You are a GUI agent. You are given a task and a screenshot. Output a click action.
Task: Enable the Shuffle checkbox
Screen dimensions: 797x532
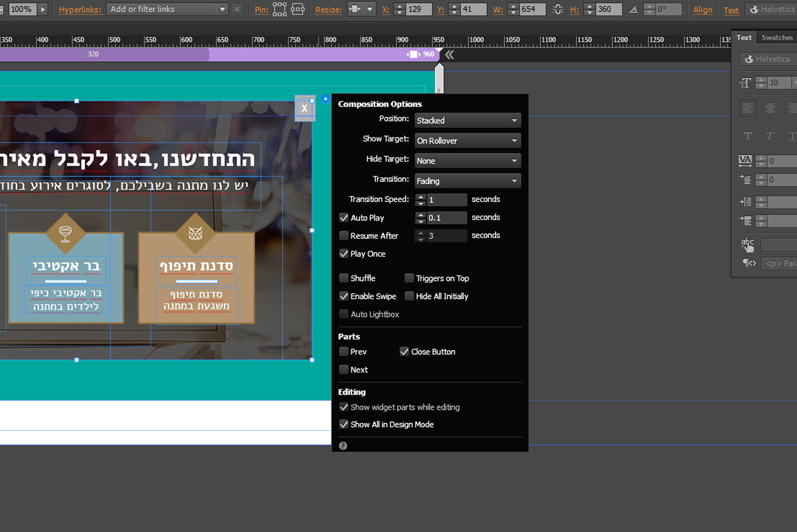[x=344, y=278]
